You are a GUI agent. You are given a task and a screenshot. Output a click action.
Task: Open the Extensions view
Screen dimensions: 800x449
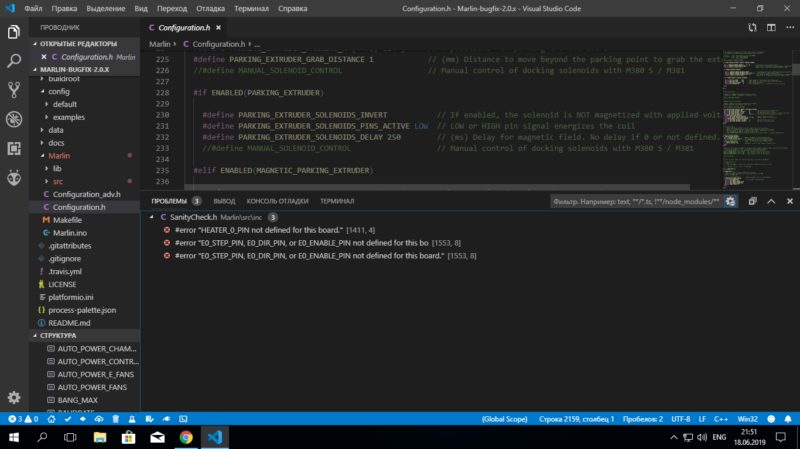click(14, 148)
